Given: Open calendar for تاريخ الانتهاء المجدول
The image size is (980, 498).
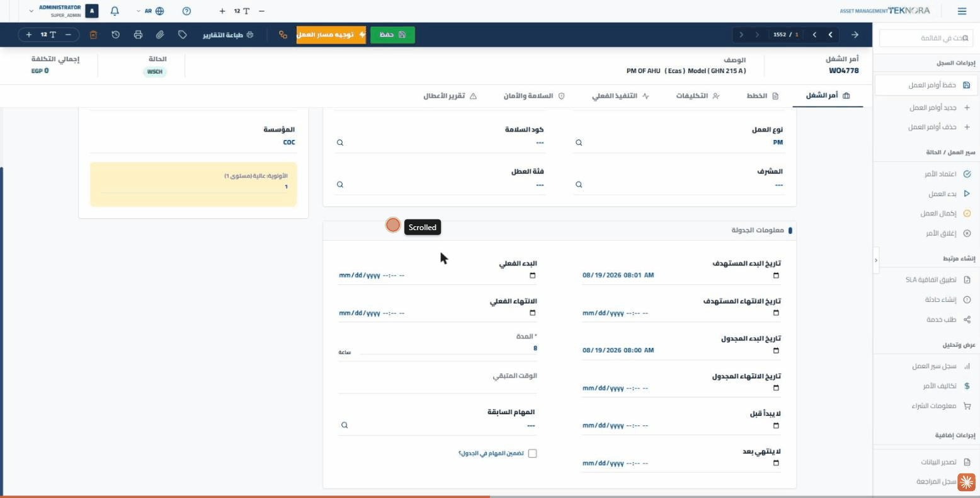Looking at the screenshot, I should pos(776,388).
